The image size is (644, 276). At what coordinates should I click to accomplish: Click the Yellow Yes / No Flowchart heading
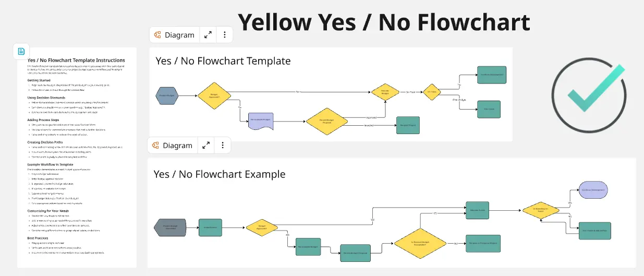pos(384,22)
